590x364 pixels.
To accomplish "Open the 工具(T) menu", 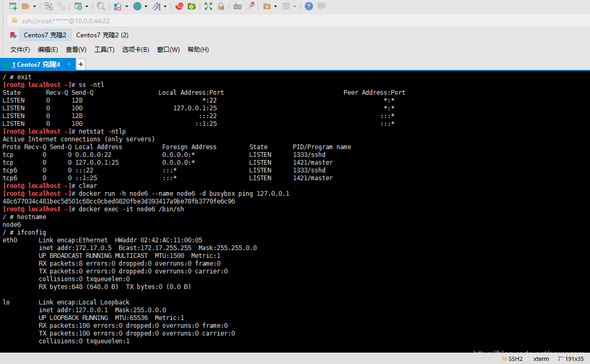I will [104, 50].
